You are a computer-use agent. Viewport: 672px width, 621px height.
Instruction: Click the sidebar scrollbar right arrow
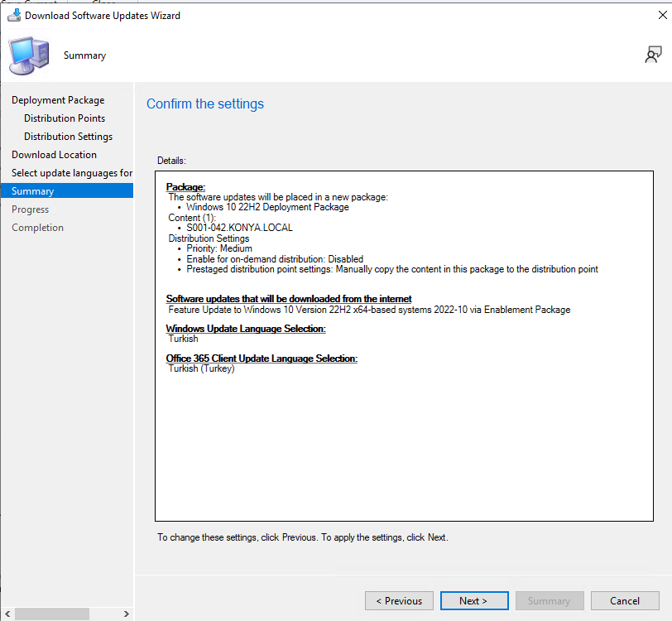pos(126,614)
